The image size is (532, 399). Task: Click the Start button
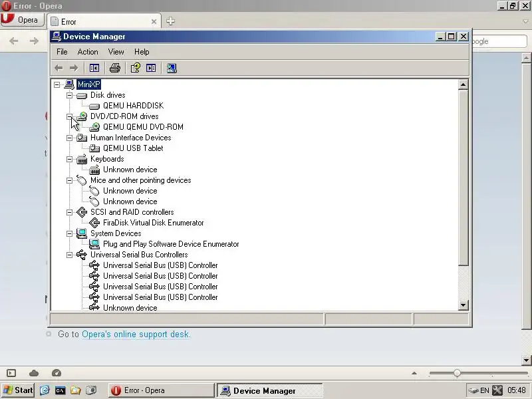[18, 390]
